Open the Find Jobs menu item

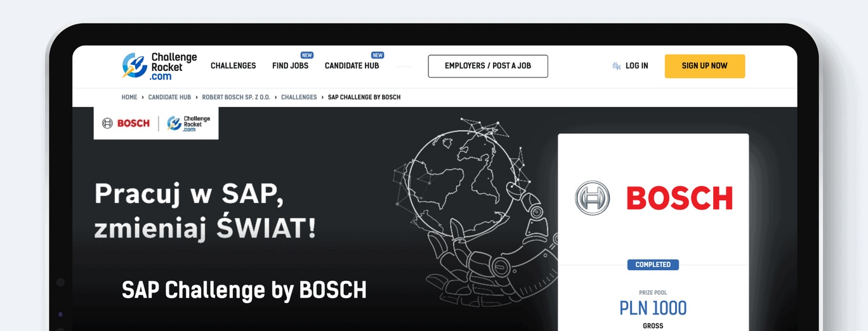click(290, 66)
